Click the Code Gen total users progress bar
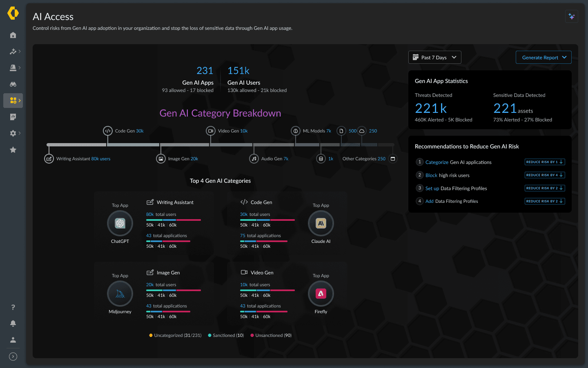 [267, 220]
